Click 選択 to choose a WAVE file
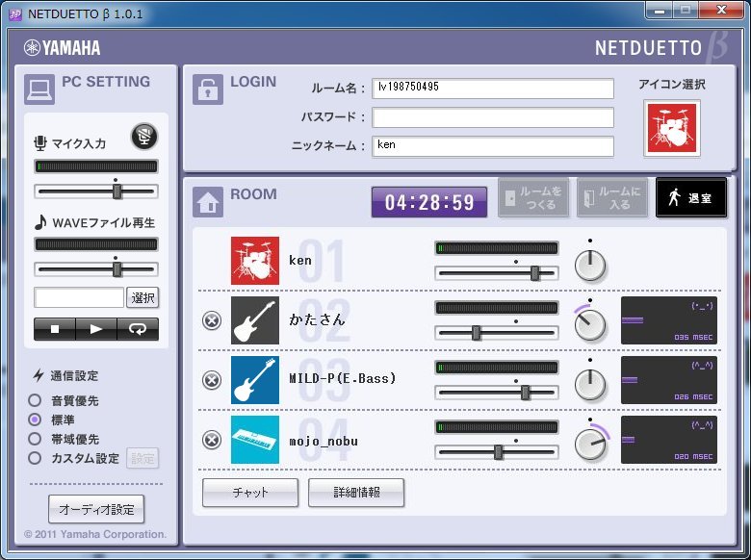This screenshot has height=560, width=751. point(142,297)
